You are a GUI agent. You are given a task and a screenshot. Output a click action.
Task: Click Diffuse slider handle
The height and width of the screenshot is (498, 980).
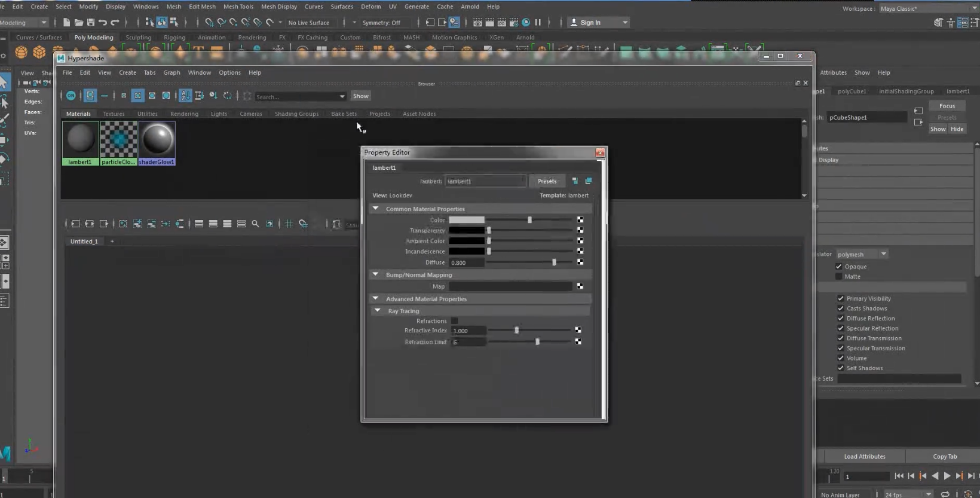point(554,262)
